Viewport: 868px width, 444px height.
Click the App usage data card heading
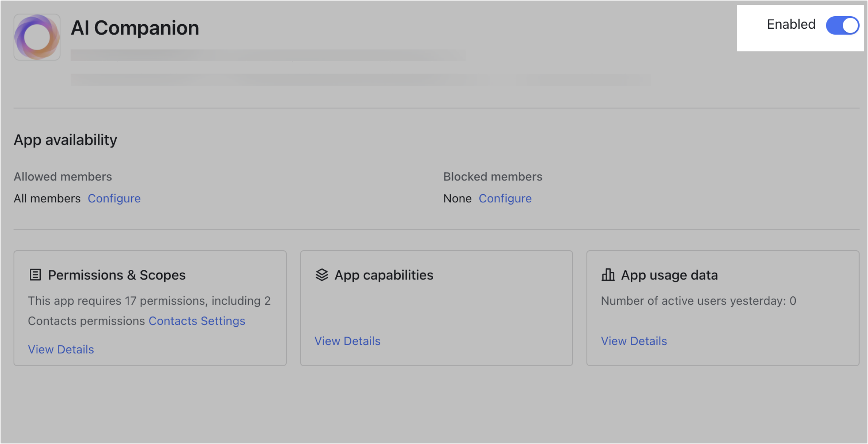[669, 275]
